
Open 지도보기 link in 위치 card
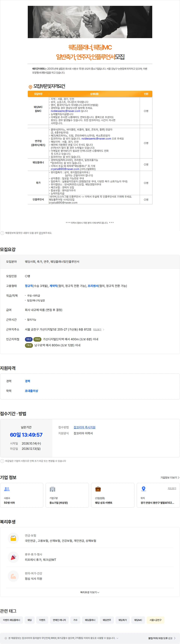[172, 488]
